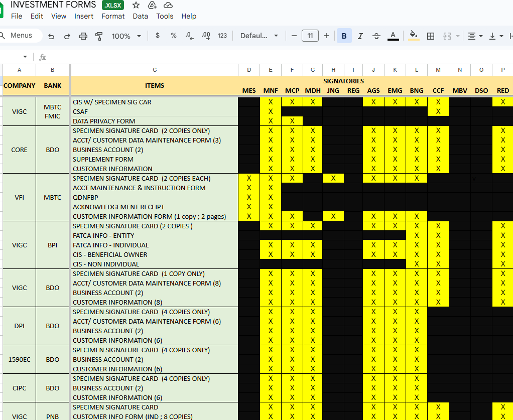Open more number formats (123)
The image size is (513, 420).
[222, 36]
